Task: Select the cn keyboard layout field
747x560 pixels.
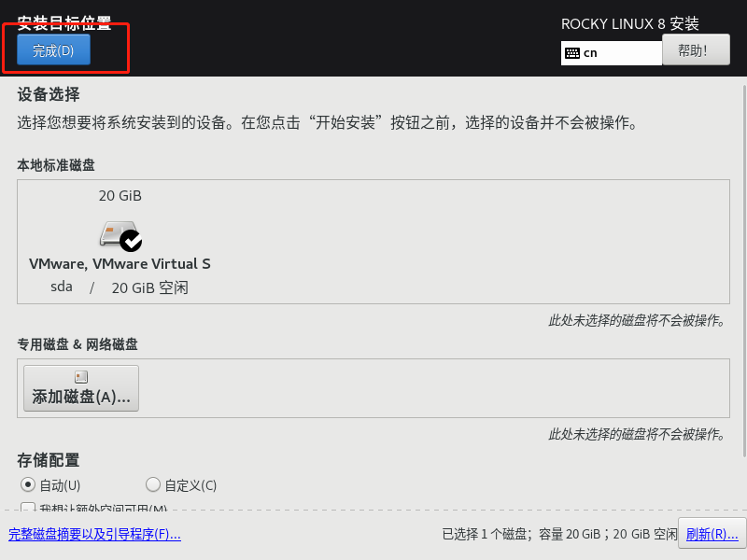Action: pos(612,53)
